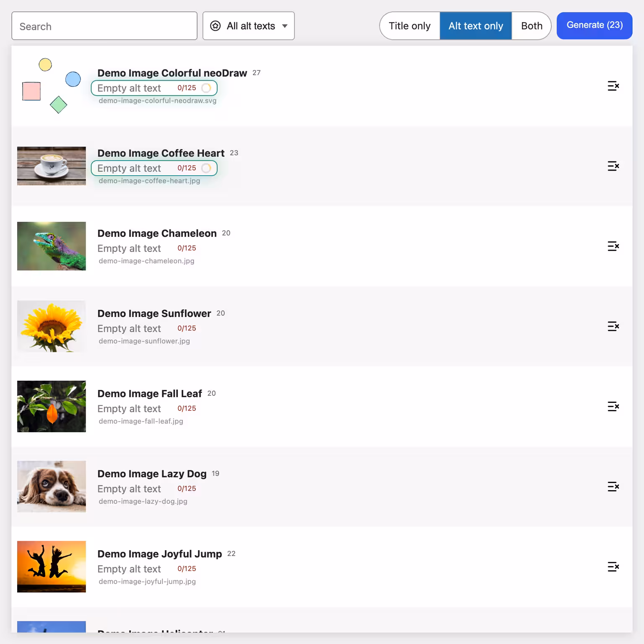
Task: Click 0/125 counter in Chameleon row
Action: coord(187,248)
